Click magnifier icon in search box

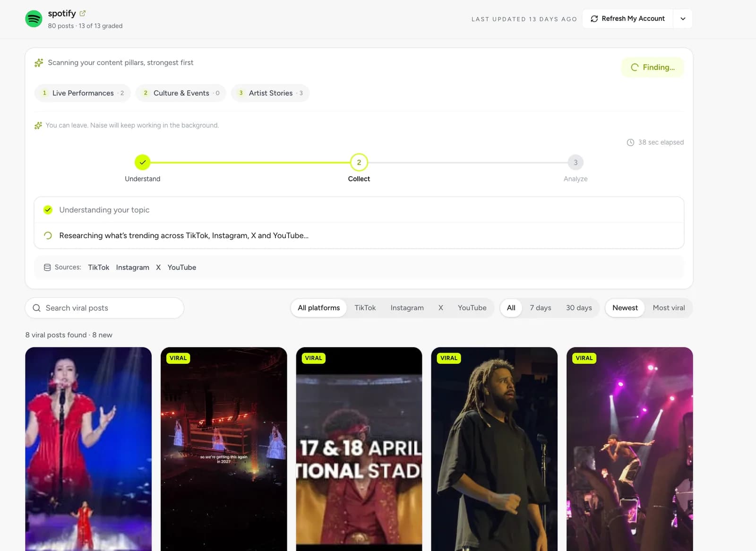(36, 308)
